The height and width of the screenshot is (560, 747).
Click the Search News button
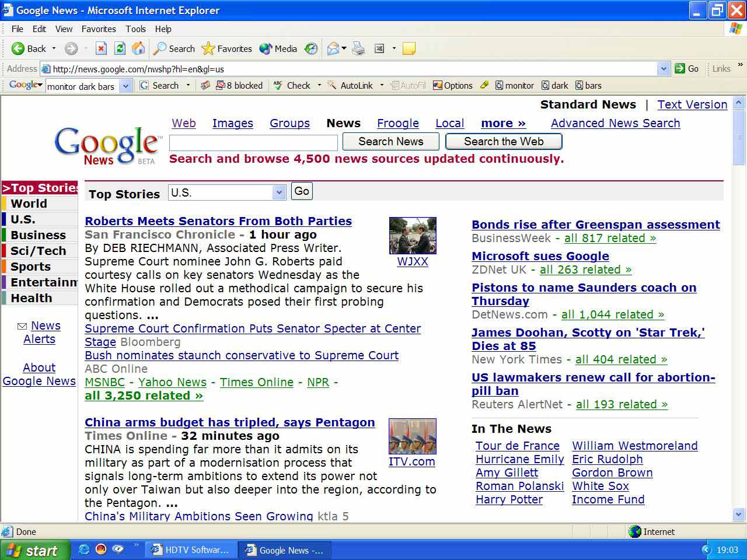coord(391,142)
